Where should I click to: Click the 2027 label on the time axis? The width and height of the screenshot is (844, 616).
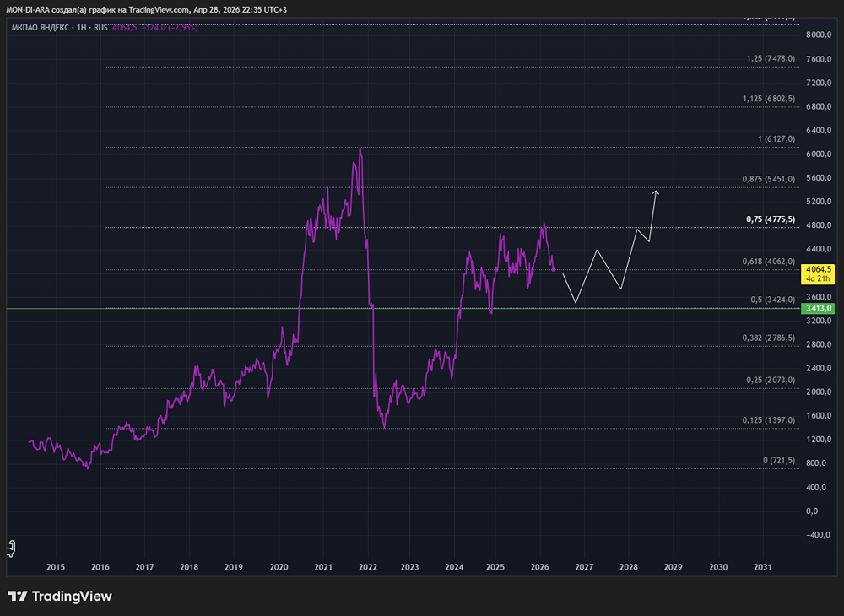coord(584,567)
